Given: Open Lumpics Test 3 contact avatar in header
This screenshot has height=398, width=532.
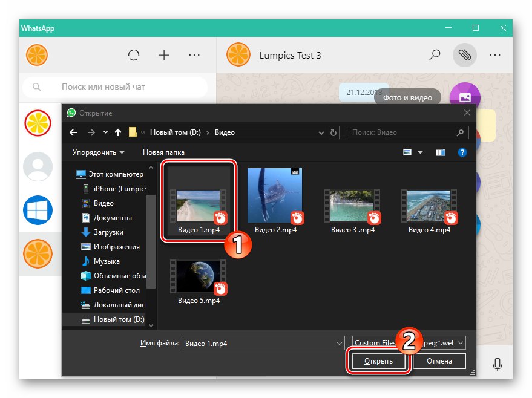Looking at the screenshot, I should tap(238, 55).
